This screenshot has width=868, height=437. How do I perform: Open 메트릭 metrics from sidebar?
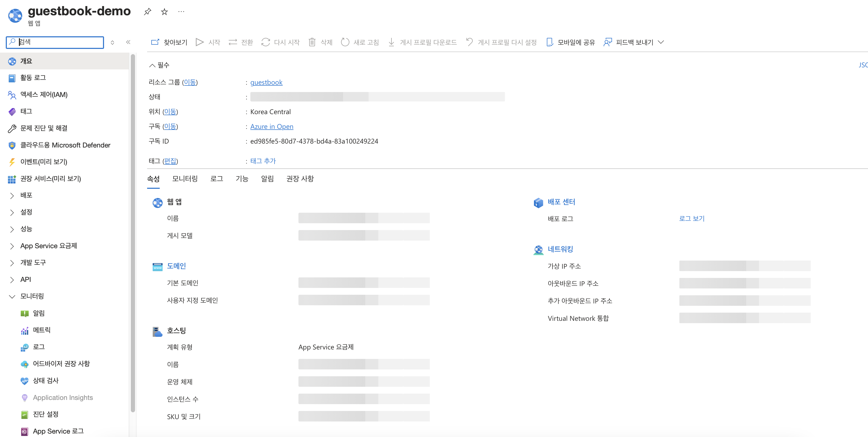point(42,330)
